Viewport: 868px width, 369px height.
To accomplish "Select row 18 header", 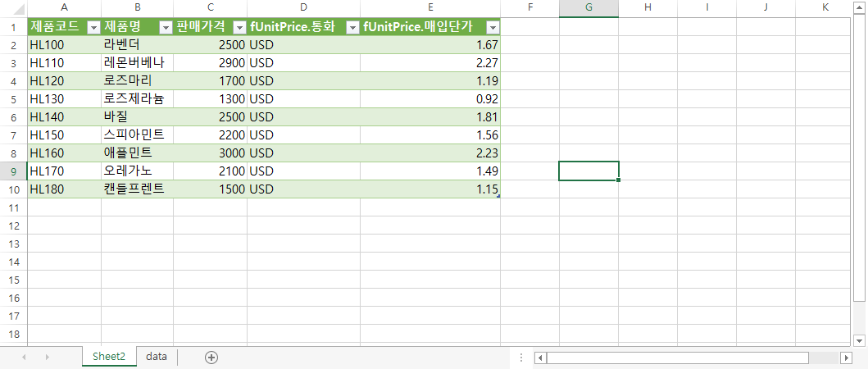I will coord(13,334).
